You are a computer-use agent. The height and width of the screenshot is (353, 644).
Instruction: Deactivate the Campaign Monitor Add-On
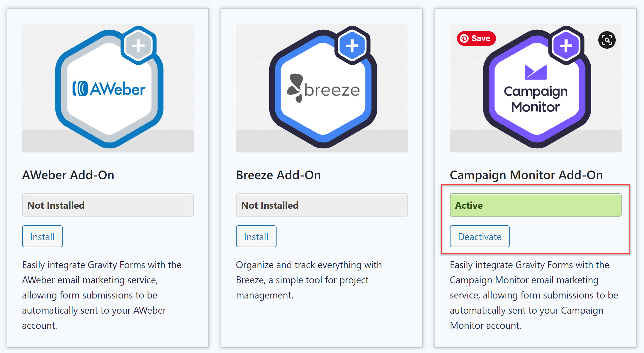[x=480, y=236]
